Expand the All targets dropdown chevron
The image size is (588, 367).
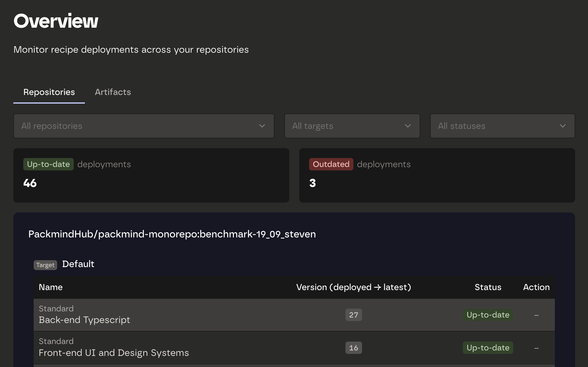coord(408,126)
